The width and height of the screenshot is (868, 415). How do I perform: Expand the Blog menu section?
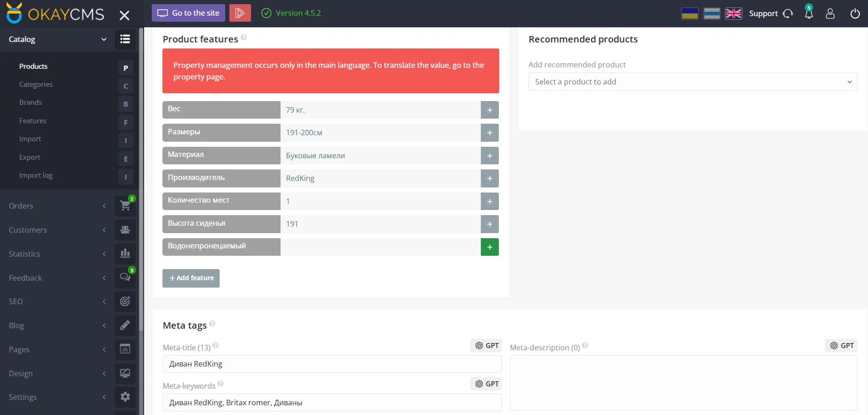[104, 325]
